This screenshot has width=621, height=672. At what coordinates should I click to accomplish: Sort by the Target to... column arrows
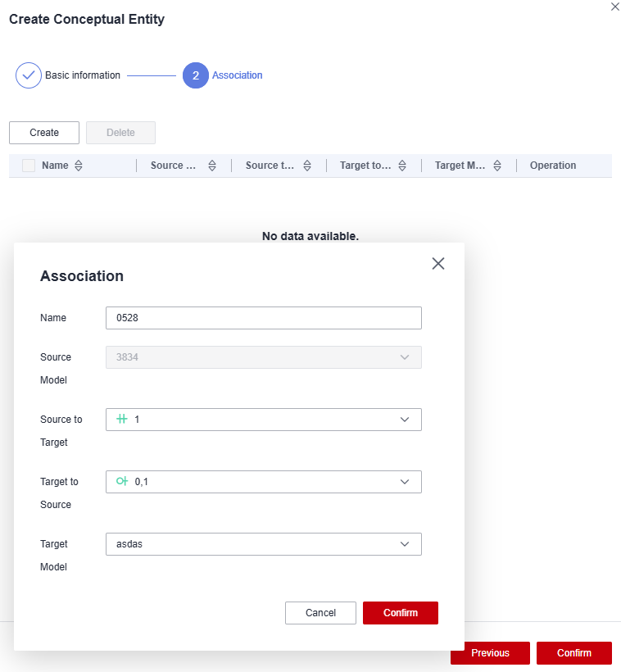tap(402, 166)
